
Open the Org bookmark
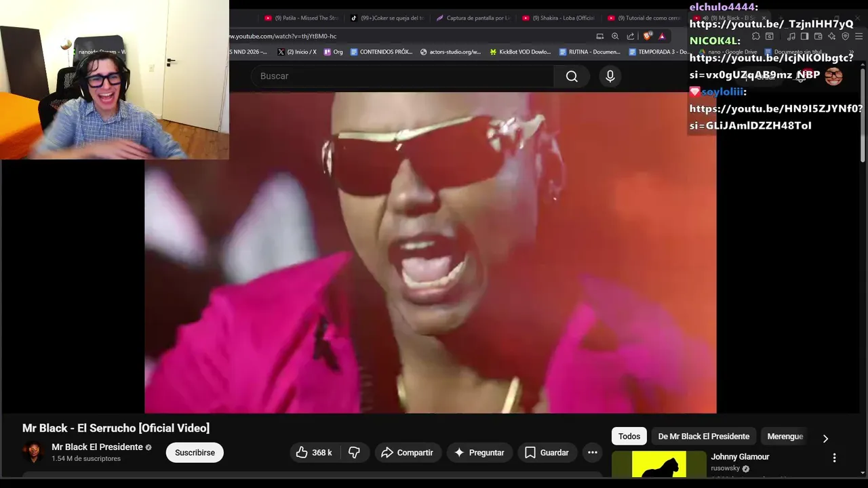point(334,52)
